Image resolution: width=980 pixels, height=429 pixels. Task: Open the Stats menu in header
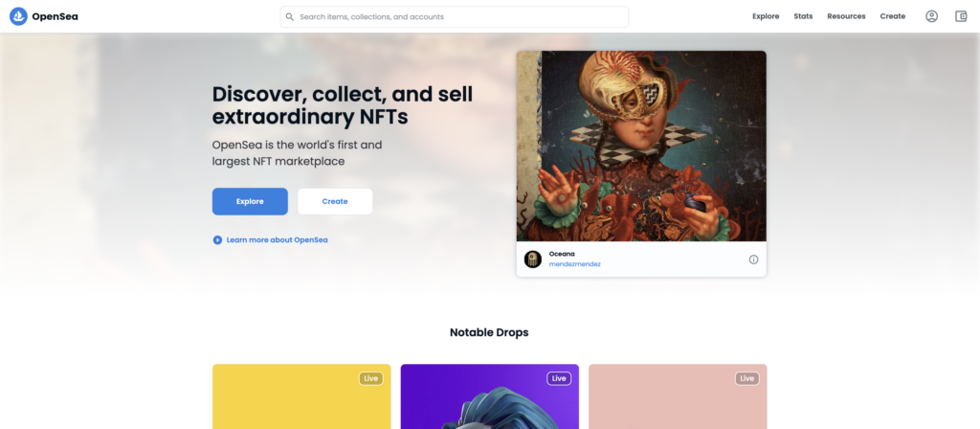coord(803,16)
